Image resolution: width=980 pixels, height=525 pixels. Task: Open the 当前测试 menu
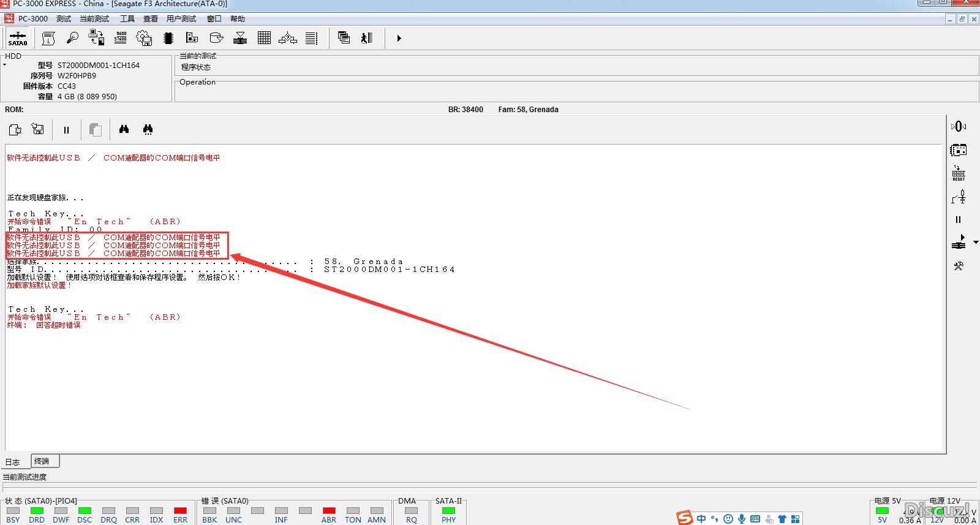point(94,18)
